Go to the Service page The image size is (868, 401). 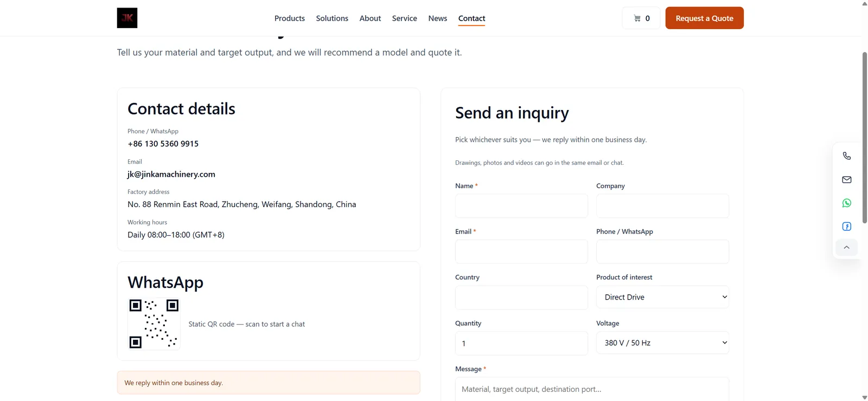pos(405,18)
